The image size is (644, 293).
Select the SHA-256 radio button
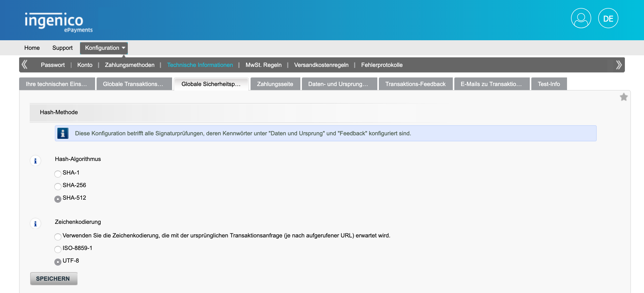(58, 186)
